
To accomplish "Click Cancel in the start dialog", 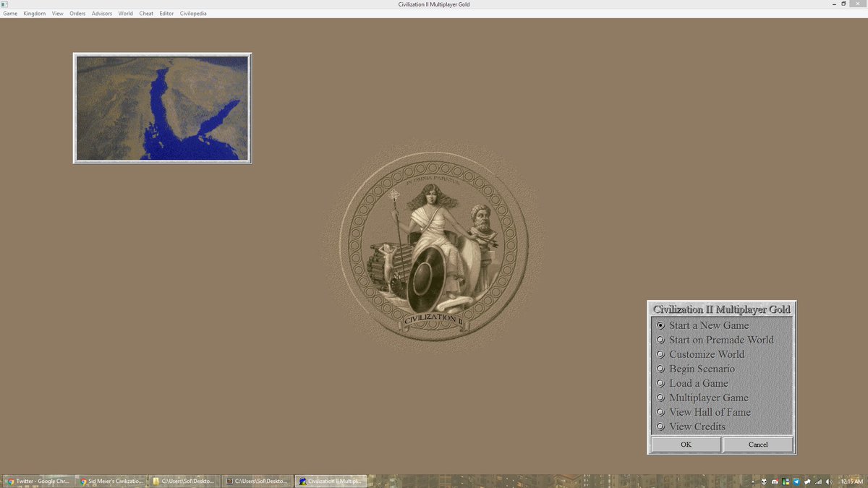I will click(758, 445).
